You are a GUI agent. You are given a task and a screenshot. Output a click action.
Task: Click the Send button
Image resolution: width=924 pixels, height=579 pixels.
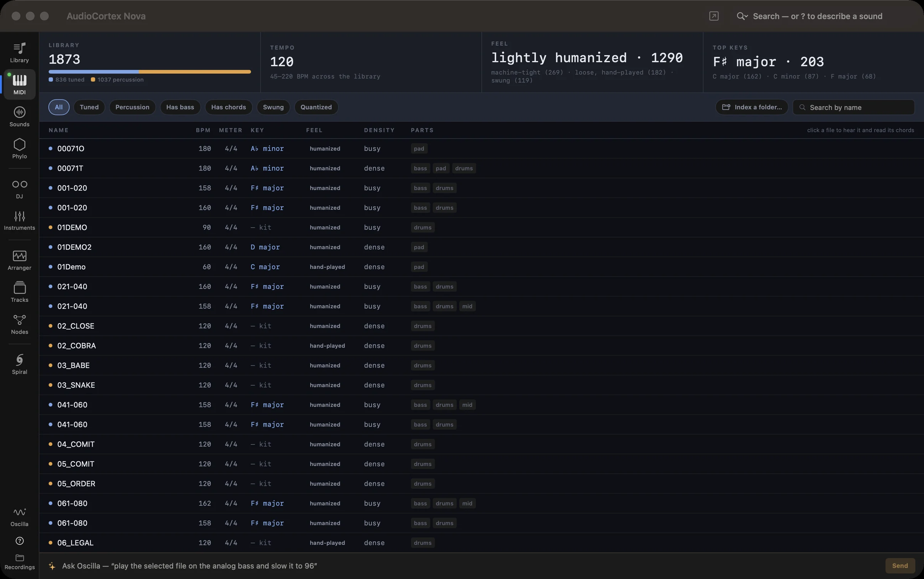point(900,566)
